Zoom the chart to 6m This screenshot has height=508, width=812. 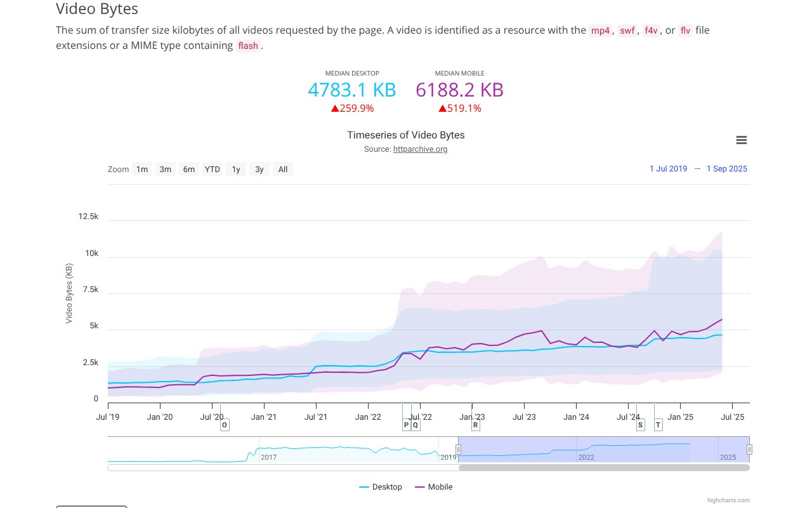pyautogui.click(x=189, y=170)
